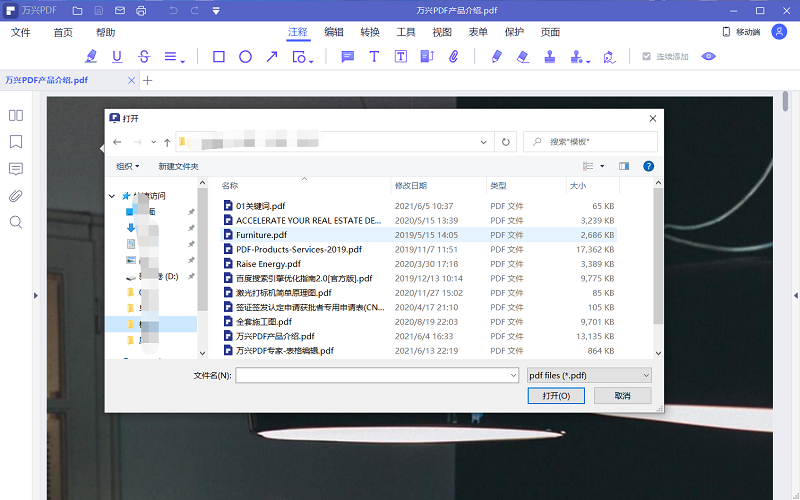Refresh the folder in the open dialog

pos(506,142)
